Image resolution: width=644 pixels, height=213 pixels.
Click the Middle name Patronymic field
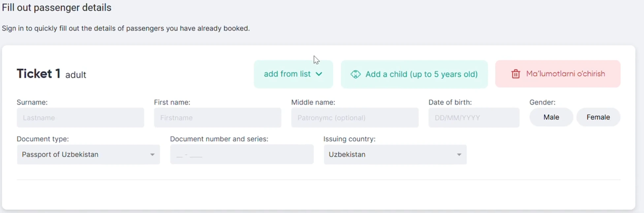[x=355, y=117]
